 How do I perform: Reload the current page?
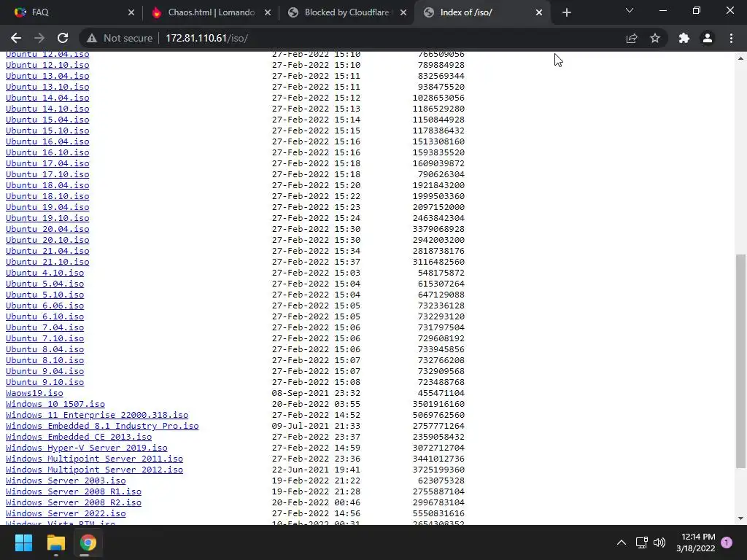(63, 38)
